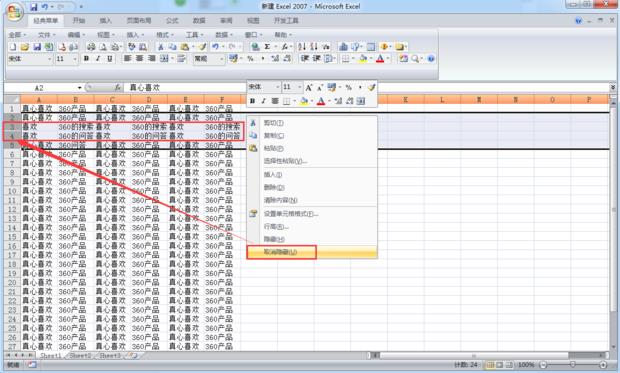This screenshot has width=620, height=373.
Task: Toggle Italic in the classic toolbar
Action: (98, 59)
